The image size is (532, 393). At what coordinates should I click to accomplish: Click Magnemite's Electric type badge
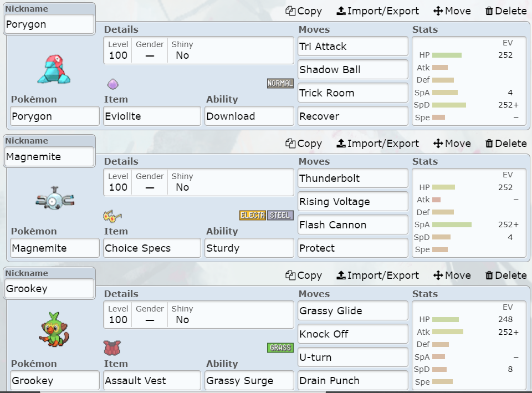[253, 215]
